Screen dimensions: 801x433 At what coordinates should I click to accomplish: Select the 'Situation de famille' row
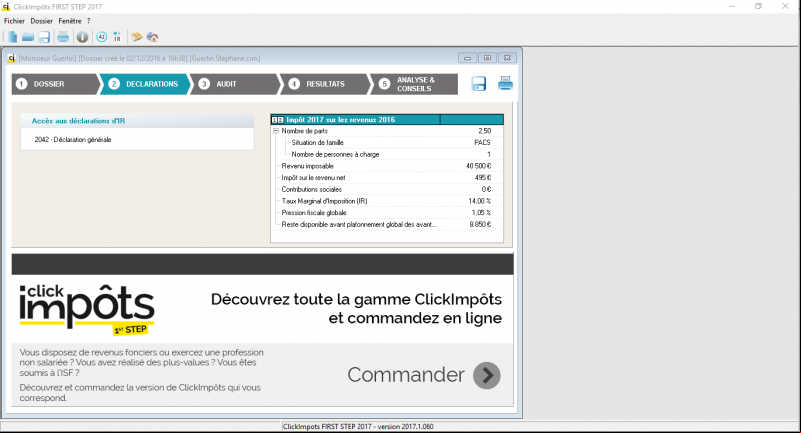click(387, 142)
